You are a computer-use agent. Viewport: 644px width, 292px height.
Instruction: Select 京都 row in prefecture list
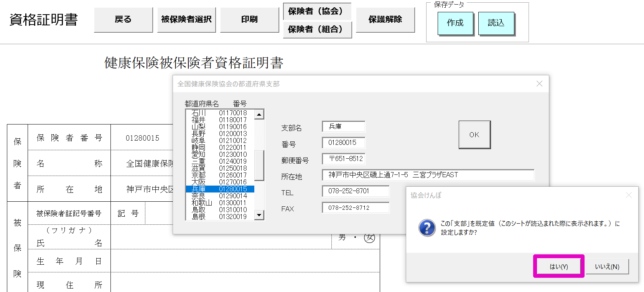(219, 175)
